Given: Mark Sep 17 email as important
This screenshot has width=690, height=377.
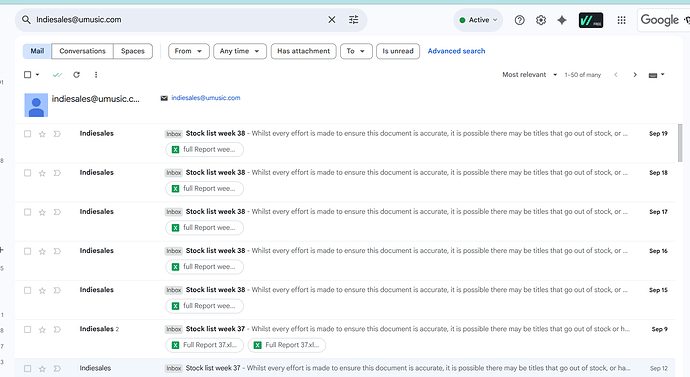Looking at the screenshot, I should 57,212.
